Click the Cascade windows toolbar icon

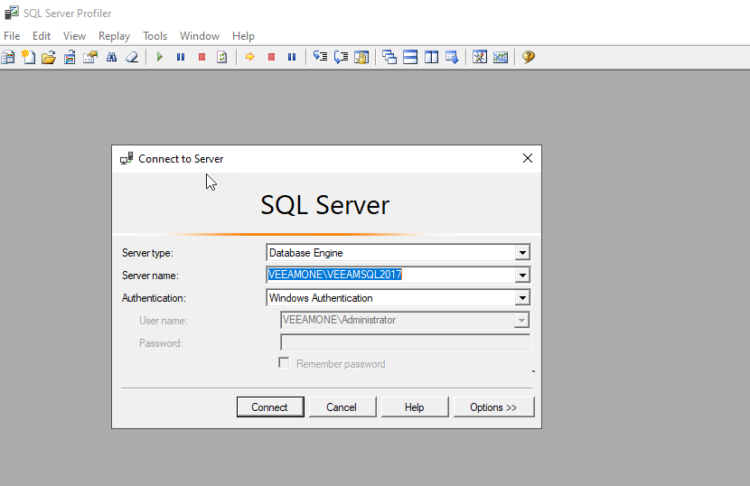389,57
